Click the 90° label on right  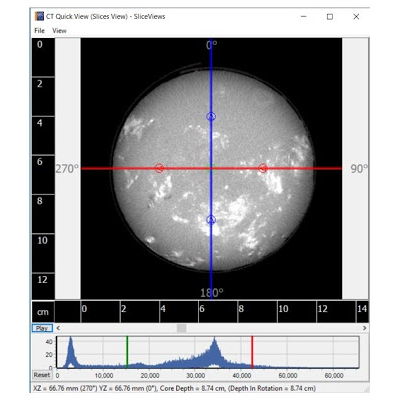click(359, 169)
